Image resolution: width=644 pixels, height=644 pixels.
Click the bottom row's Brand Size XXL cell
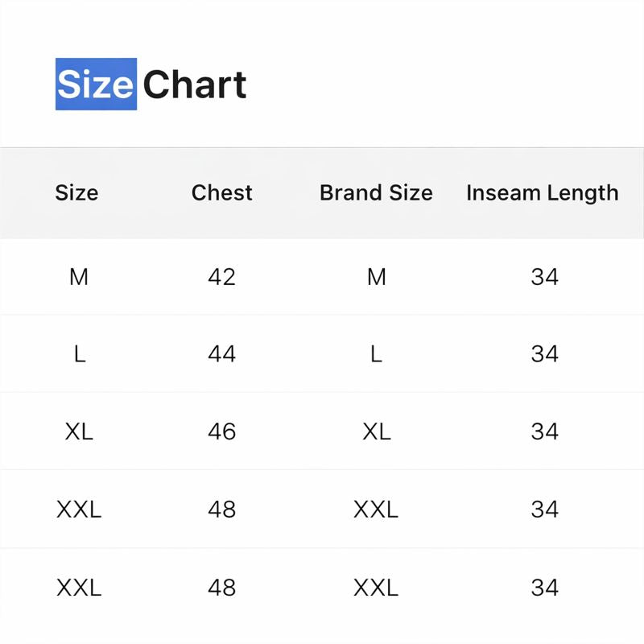pyautogui.click(x=376, y=588)
